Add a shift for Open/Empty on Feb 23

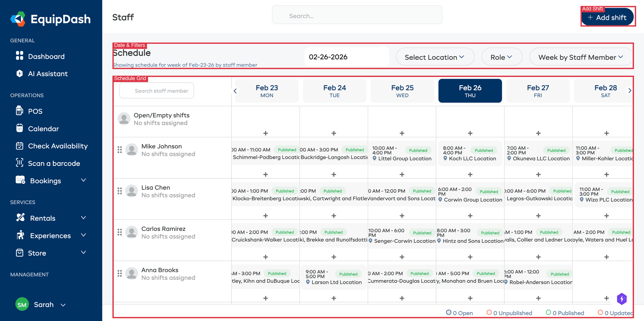[265, 133]
